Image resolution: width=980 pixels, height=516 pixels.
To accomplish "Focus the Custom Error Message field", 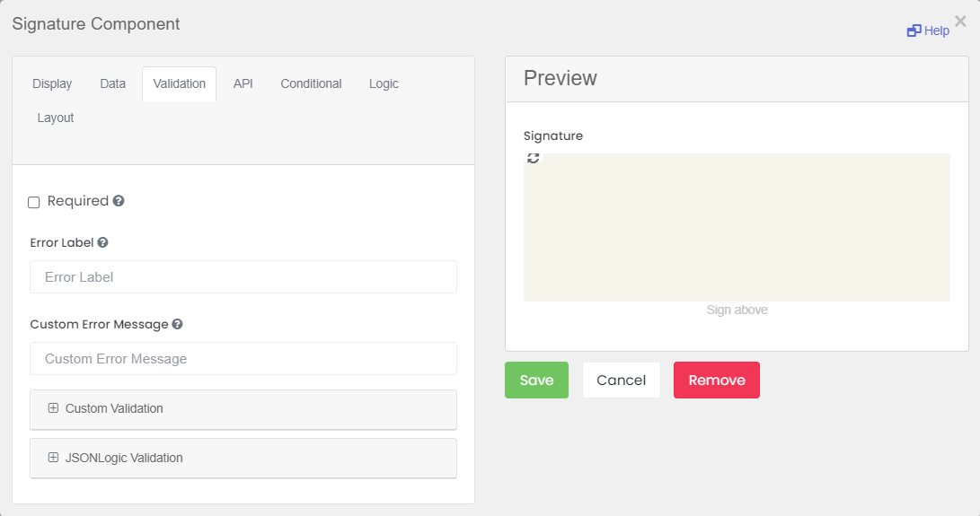I will pos(243,359).
